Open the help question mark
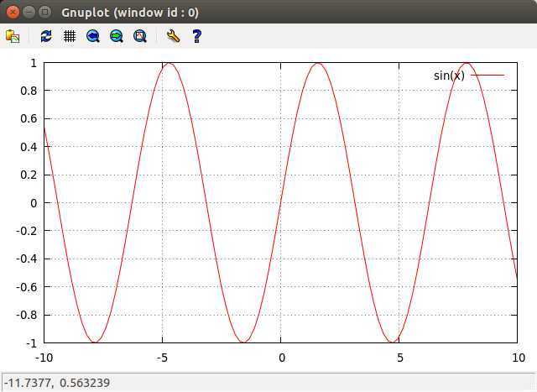The image size is (537, 392). (196, 36)
